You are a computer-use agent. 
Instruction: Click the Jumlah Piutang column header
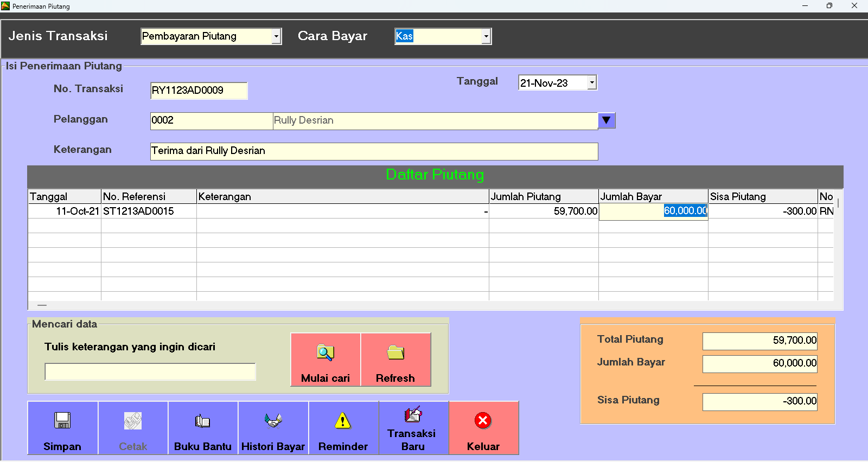coord(543,196)
